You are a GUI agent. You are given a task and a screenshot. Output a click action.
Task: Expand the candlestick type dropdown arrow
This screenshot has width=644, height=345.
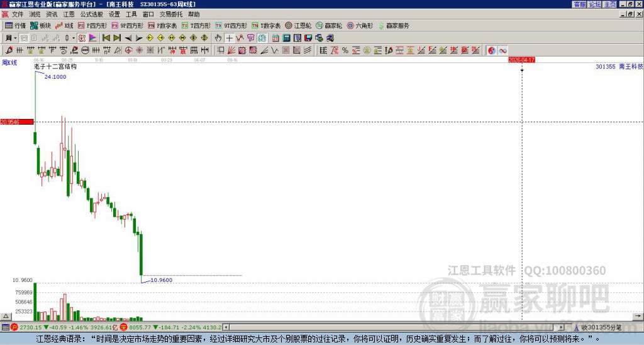tap(74, 38)
